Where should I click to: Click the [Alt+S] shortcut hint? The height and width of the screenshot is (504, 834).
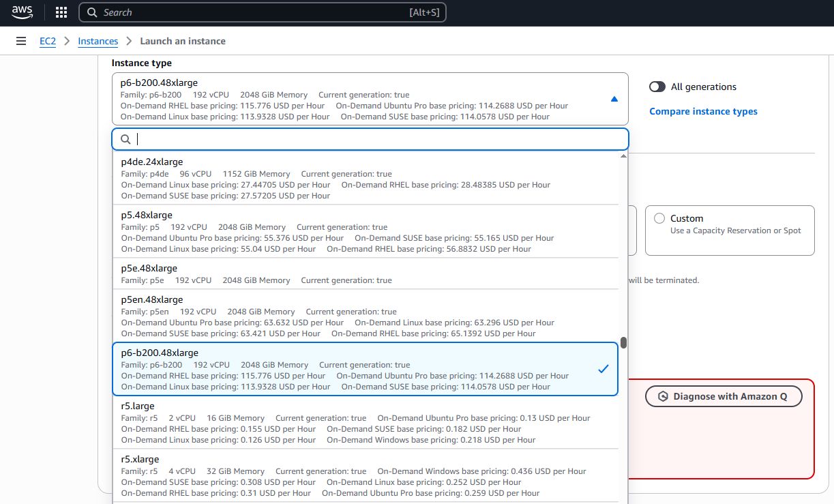pos(424,12)
